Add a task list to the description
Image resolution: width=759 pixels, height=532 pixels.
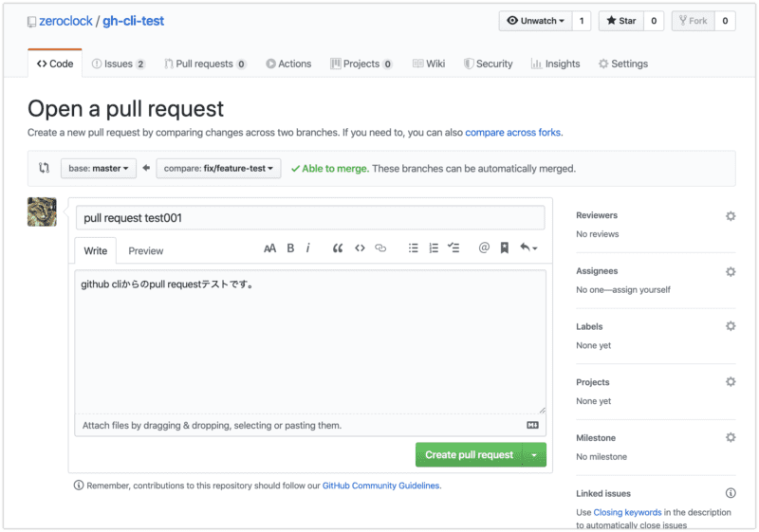454,248
